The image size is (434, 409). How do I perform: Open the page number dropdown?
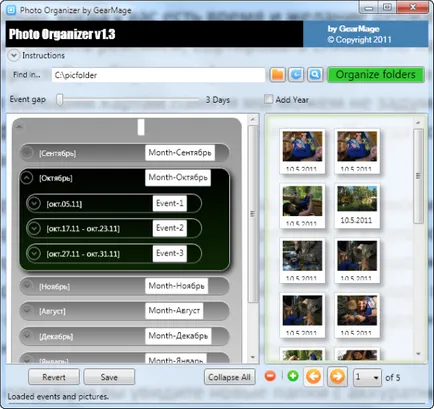pyautogui.click(x=367, y=377)
